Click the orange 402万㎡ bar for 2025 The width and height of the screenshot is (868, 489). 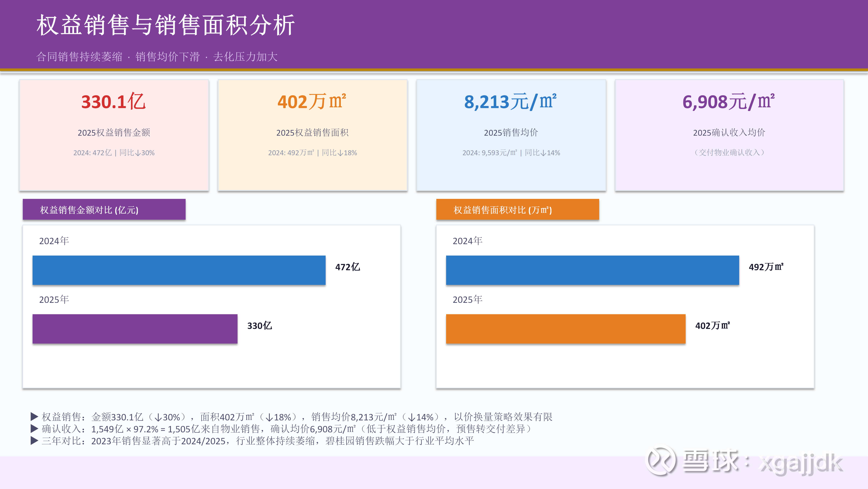point(565,329)
